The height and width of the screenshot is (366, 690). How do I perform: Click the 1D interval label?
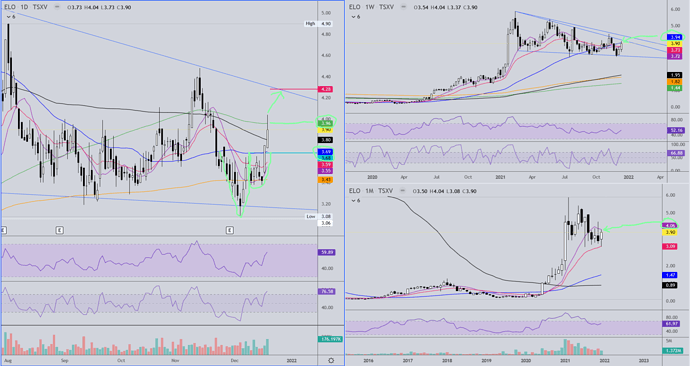[24, 7]
